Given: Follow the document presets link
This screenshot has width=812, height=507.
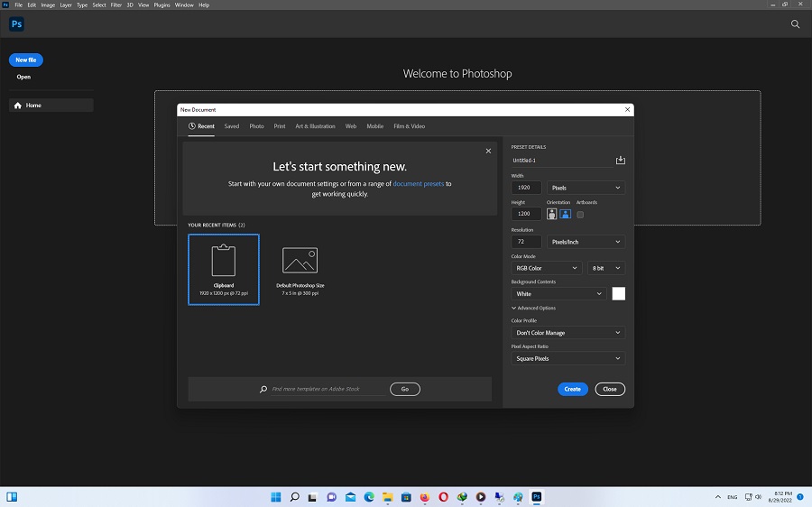Looking at the screenshot, I should coord(418,184).
